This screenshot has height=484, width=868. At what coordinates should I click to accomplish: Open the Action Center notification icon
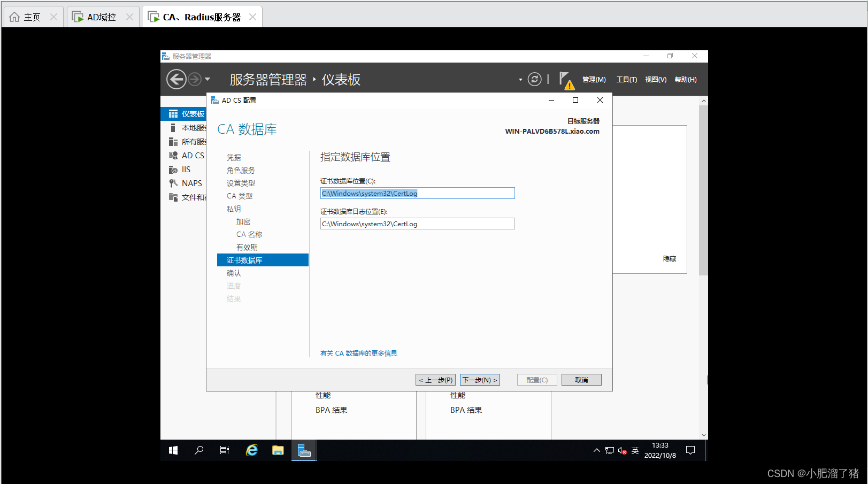(x=690, y=450)
